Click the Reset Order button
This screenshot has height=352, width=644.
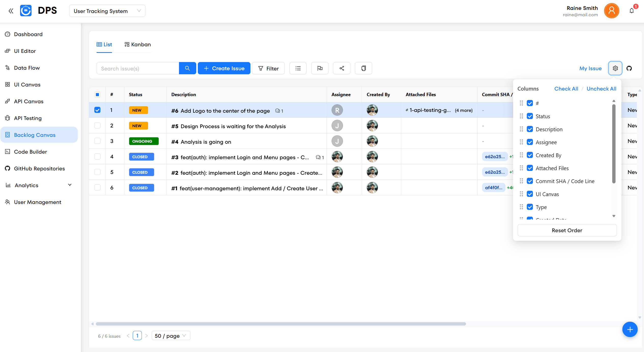pos(567,230)
